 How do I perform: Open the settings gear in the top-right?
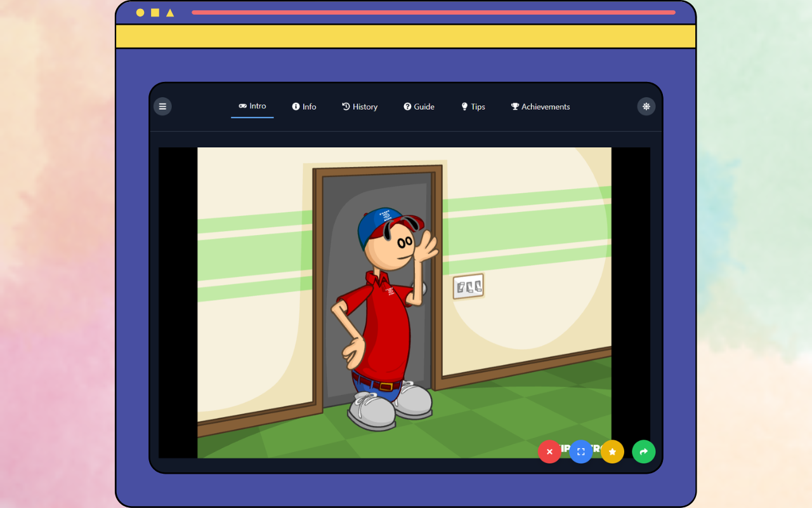coord(646,106)
